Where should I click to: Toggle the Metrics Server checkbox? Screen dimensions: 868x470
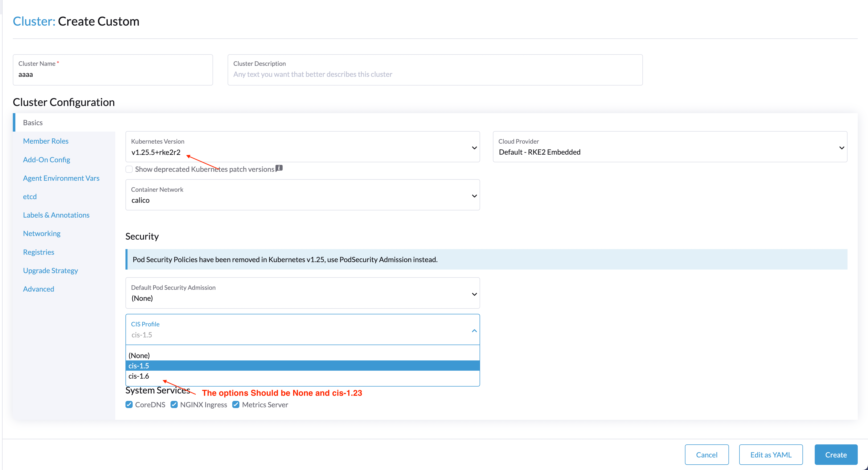[236, 404]
